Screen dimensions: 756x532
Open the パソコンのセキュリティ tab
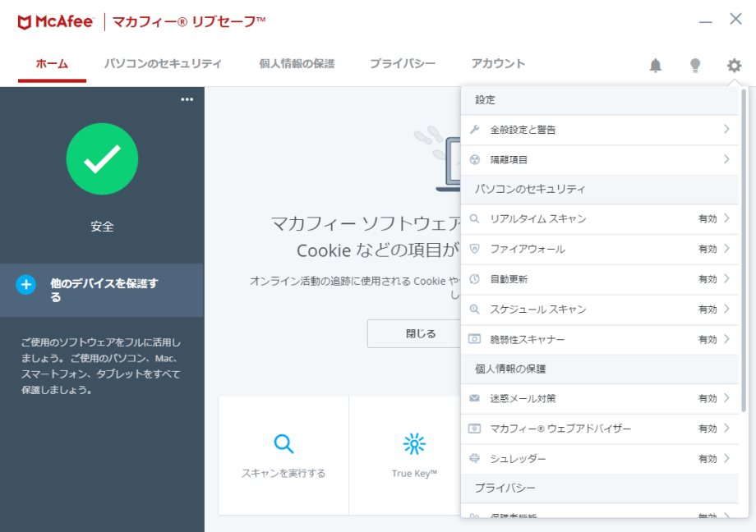click(x=163, y=64)
